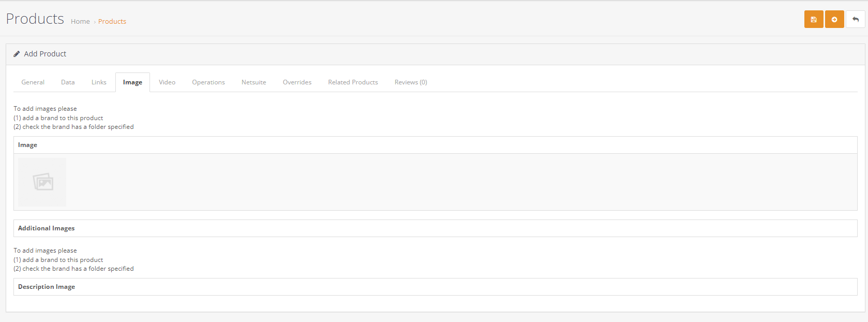This screenshot has width=868, height=322.
Task: Switch to the Related Products tab
Action: click(x=353, y=82)
